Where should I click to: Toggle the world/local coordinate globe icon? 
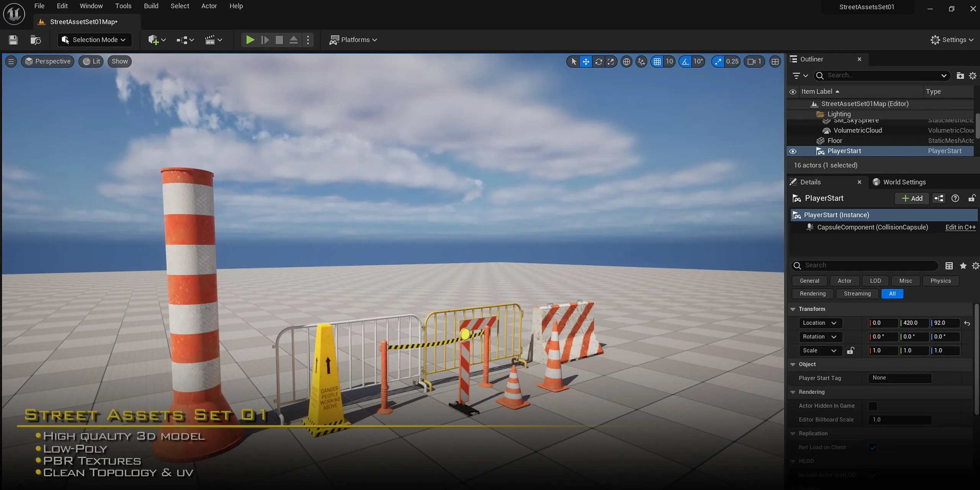point(626,62)
